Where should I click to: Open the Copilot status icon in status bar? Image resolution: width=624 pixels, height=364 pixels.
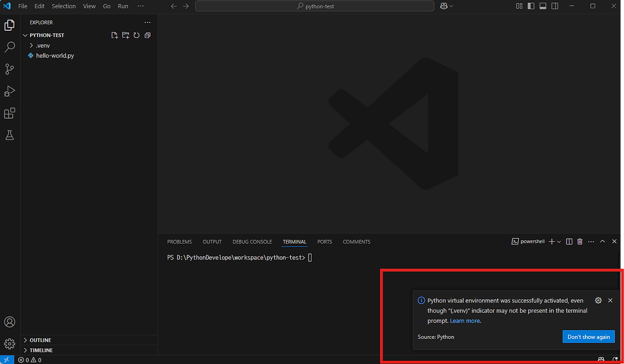pyautogui.click(x=602, y=360)
